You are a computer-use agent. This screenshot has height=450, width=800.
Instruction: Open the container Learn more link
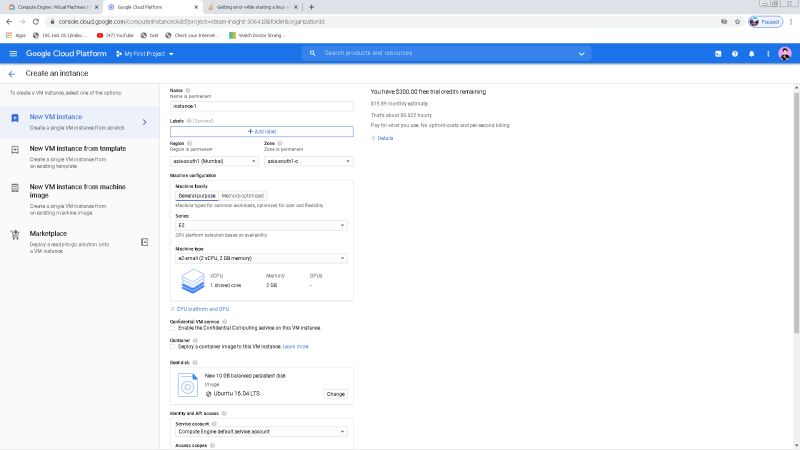click(x=295, y=346)
